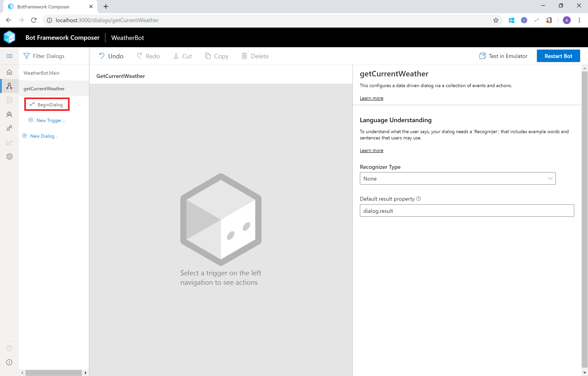Viewport: 588px width, 376px height.
Task: Create a New Dialog
Action: click(40, 136)
